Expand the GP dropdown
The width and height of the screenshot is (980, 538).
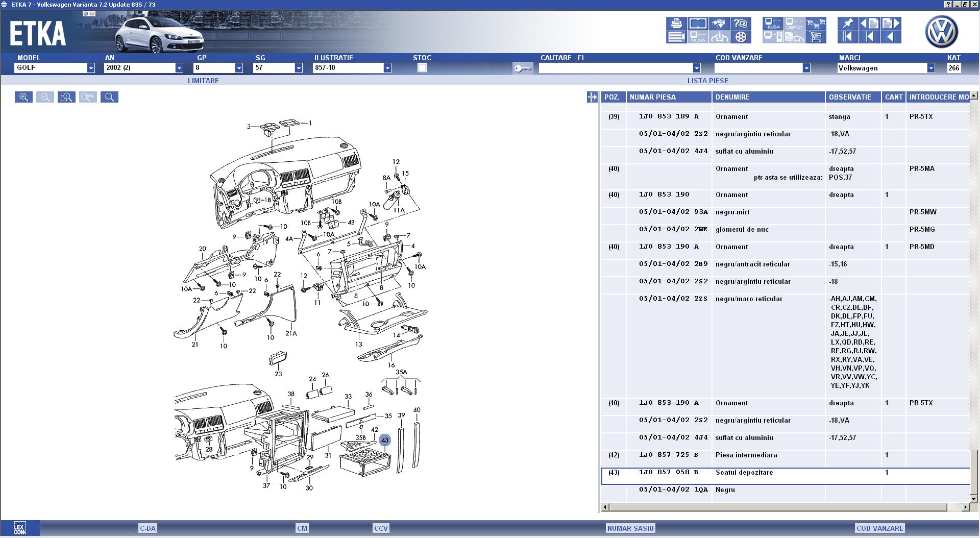point(238,68)
